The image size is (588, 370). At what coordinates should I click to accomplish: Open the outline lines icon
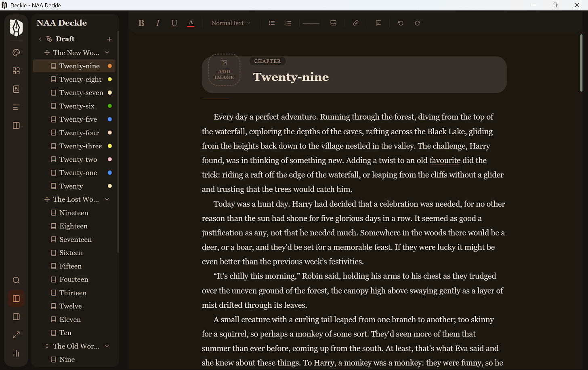coord(16,107)
